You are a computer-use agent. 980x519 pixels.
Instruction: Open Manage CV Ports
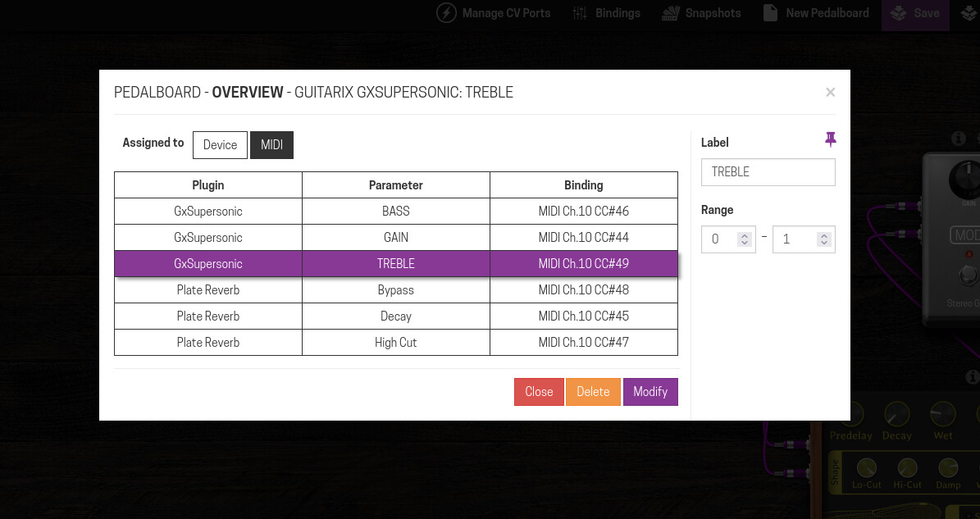coord(494,13)
